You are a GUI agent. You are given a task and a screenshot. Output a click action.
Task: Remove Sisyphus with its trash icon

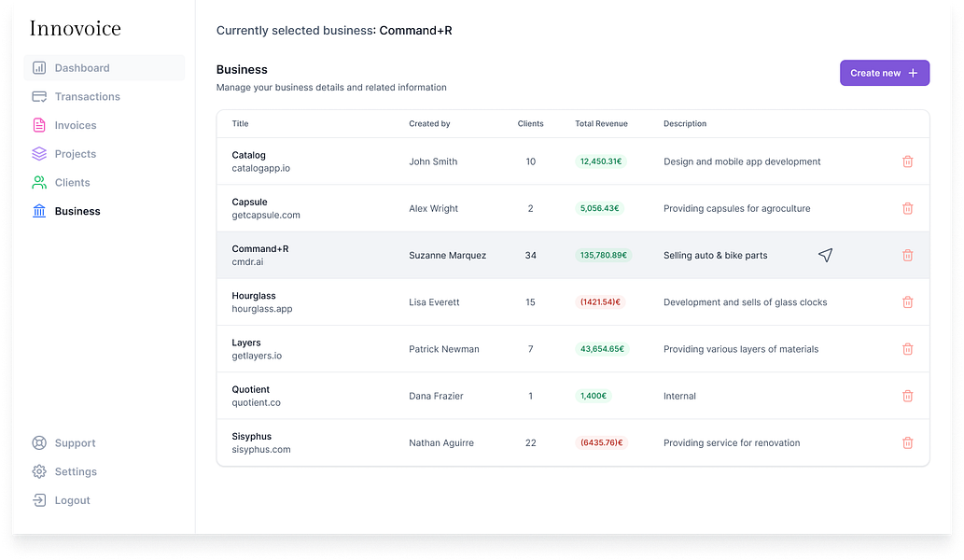click(907, 442)
